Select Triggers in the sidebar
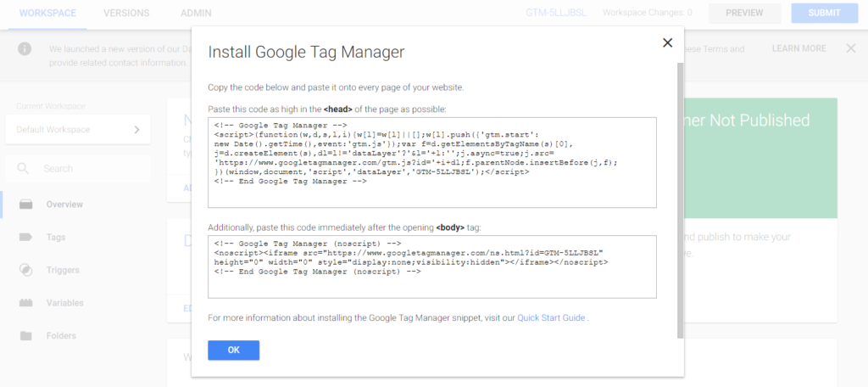Screen dimensions: 868x387 pos(63,270)
